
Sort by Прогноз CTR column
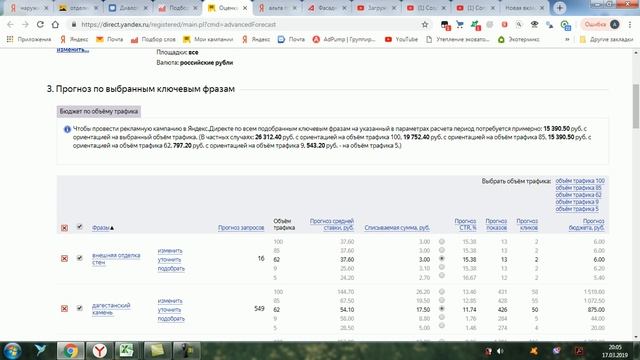[x=465, y=224]
